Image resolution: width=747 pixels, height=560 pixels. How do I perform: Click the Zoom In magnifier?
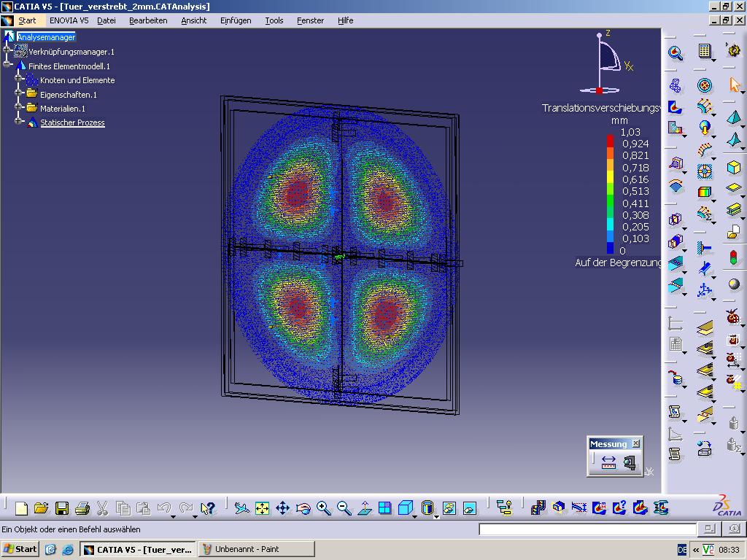coord(324,508)
